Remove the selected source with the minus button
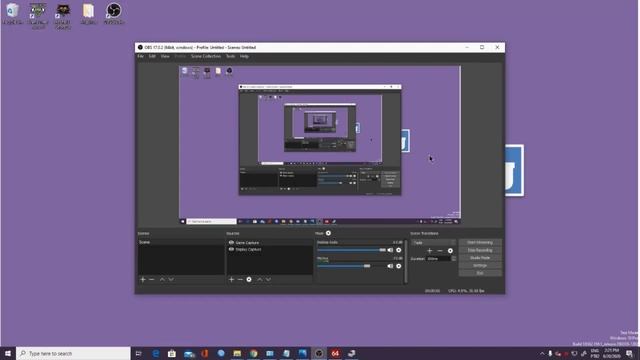The width and height of the screenshot is (640, 360). (x=240, y=280)
